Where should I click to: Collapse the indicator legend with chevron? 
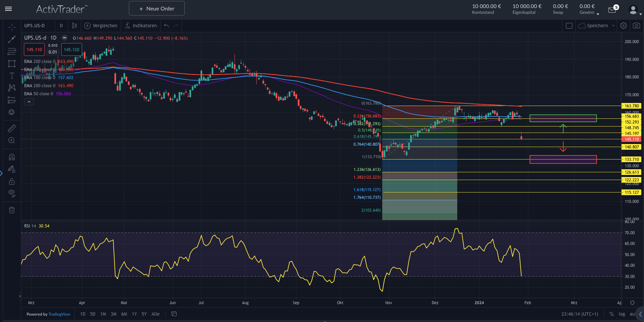pos(29,102)
